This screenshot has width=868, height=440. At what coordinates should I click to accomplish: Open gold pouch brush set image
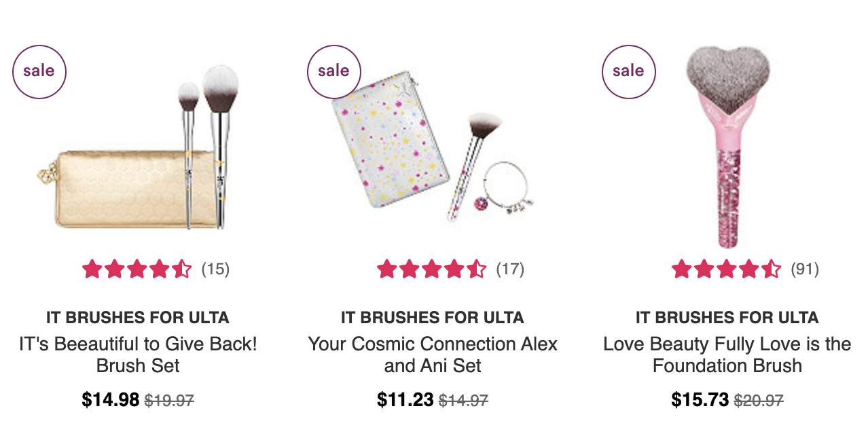click(x=138, y=147)
